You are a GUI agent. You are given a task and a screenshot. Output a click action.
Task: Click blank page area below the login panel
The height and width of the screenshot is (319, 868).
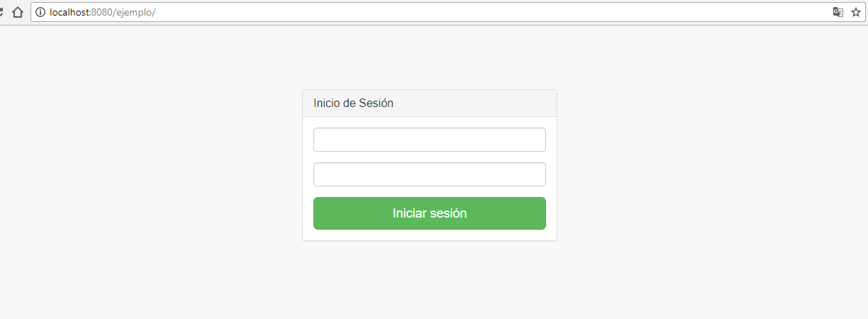click(x=429, y=284)
